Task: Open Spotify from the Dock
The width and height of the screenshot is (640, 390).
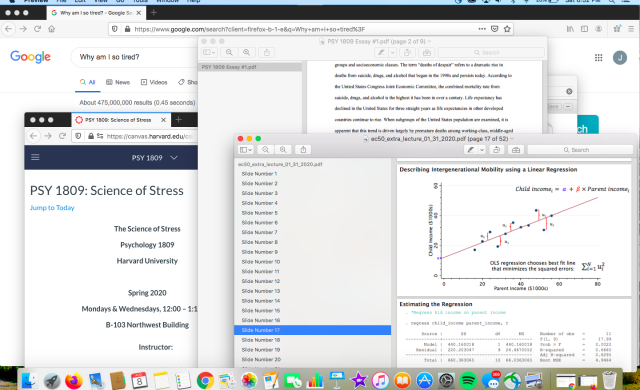Action: [468, 381]
